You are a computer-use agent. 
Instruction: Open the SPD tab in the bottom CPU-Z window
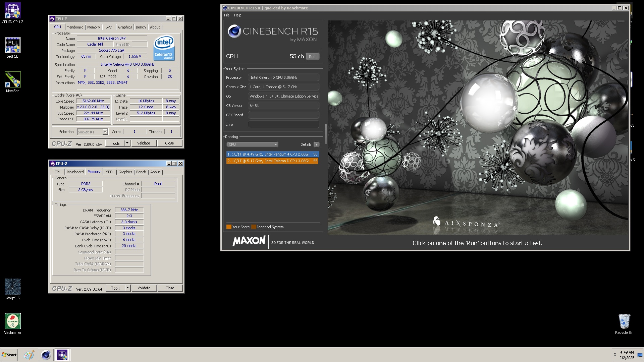pyautogui.click(x=109, y=172)
